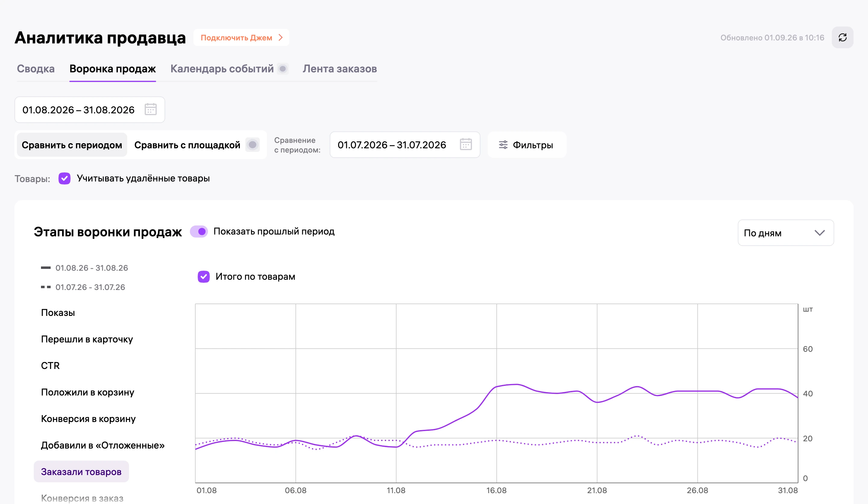Click the filters sliders icon
This screenshot has height=504, width=868.
[503, 145]
